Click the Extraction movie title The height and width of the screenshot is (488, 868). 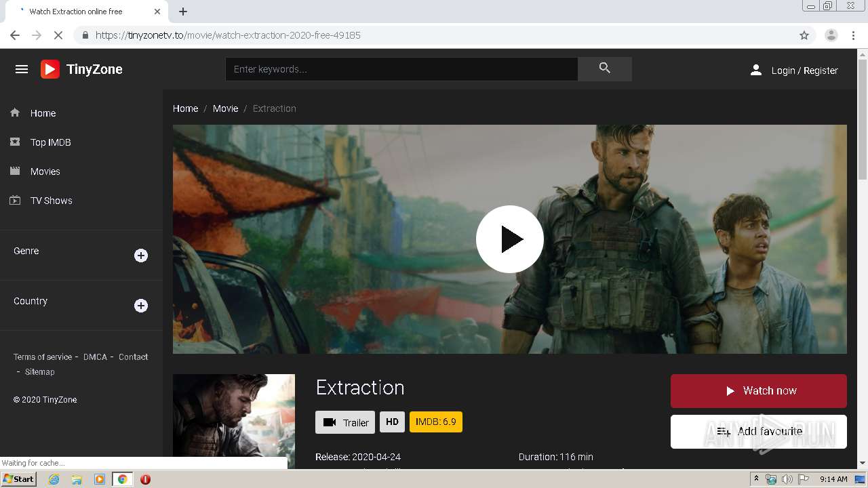(360, 388)
